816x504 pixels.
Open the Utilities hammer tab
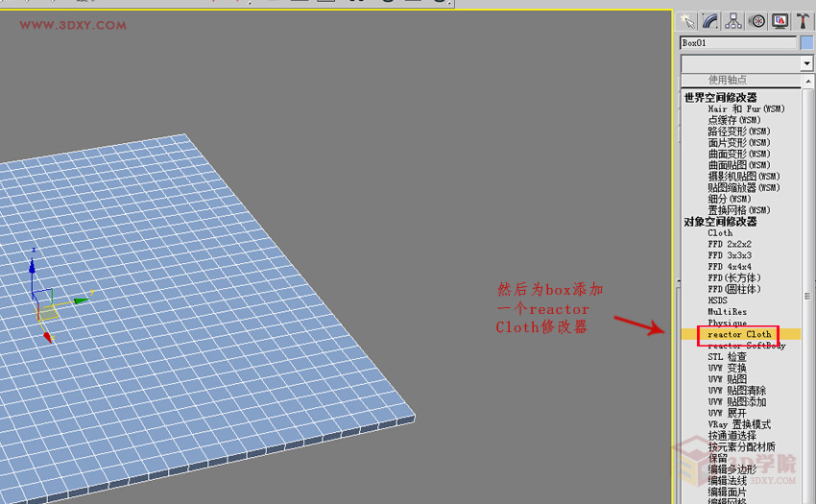click(803, 21)
